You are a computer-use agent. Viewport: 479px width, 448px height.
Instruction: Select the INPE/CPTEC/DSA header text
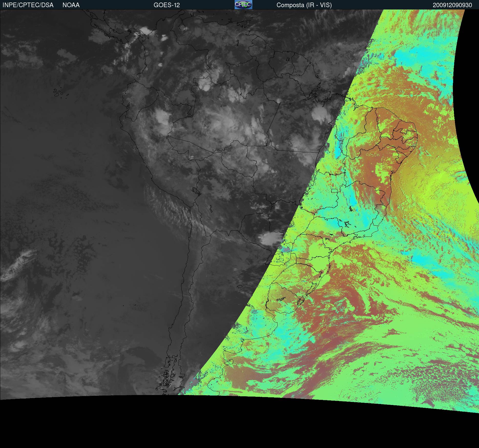[x=28, y=5]
